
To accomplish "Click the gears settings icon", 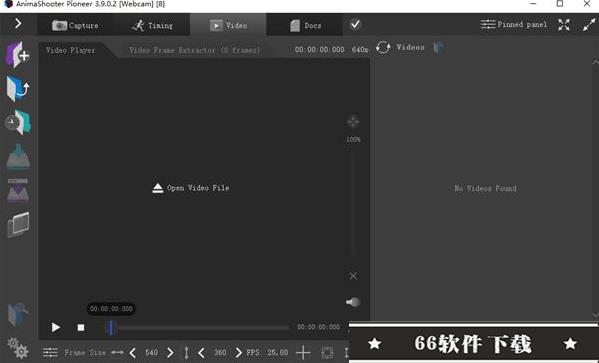I will [x=18, y=347].
